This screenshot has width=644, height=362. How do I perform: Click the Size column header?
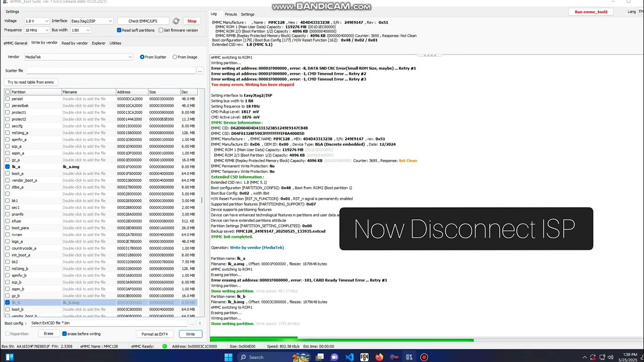[x=164, y=92]
